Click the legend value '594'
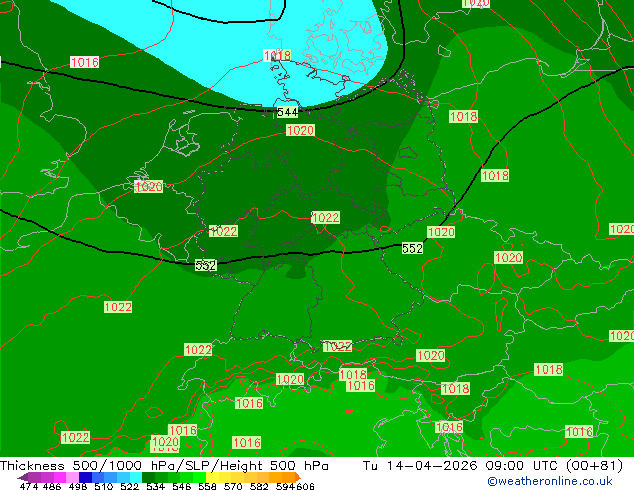Viewport: 634px width, 490px height. coord(285,486)
